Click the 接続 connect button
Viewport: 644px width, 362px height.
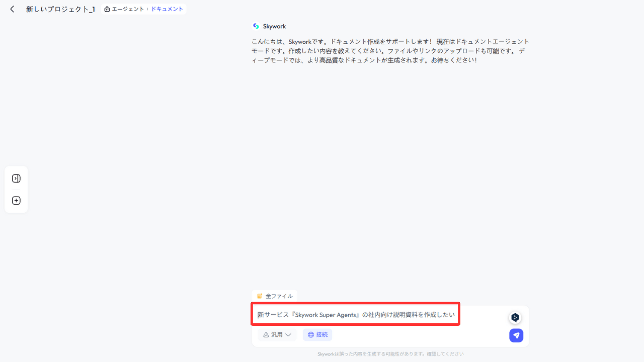(x=317, y=335)
